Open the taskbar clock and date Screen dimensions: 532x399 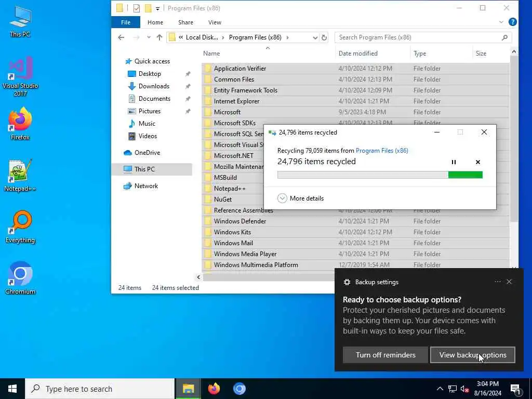point(487,389)
